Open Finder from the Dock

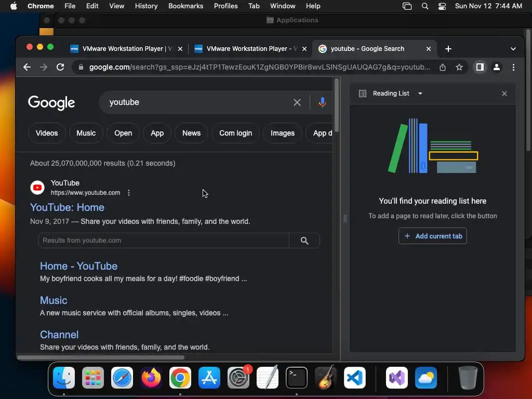tap(64, 378)
